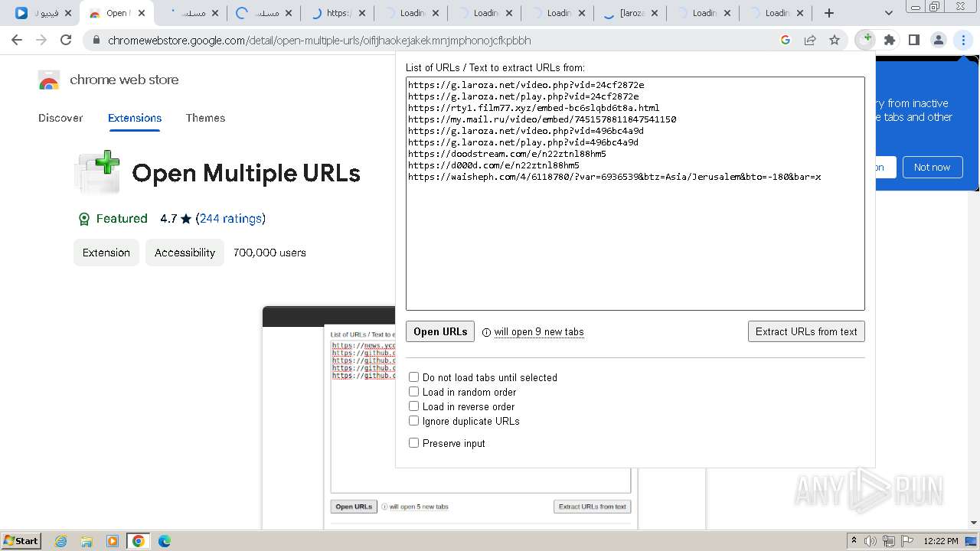Open the 244 ratings link
Image resolution: width=980 pixels, height=551 pixels.
point(230,219)
